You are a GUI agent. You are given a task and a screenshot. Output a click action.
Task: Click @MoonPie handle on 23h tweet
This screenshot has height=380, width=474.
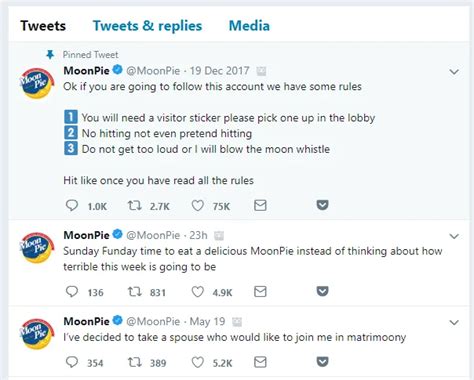point(153,235)
